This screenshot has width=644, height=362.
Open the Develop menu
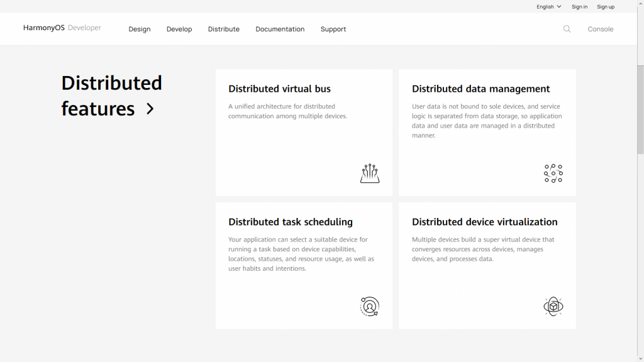click(179, 29)
